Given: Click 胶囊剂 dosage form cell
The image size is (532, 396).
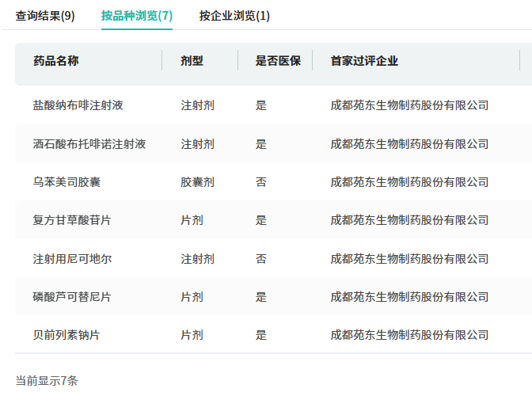Looking at the screenshot, I should (197, 182).
